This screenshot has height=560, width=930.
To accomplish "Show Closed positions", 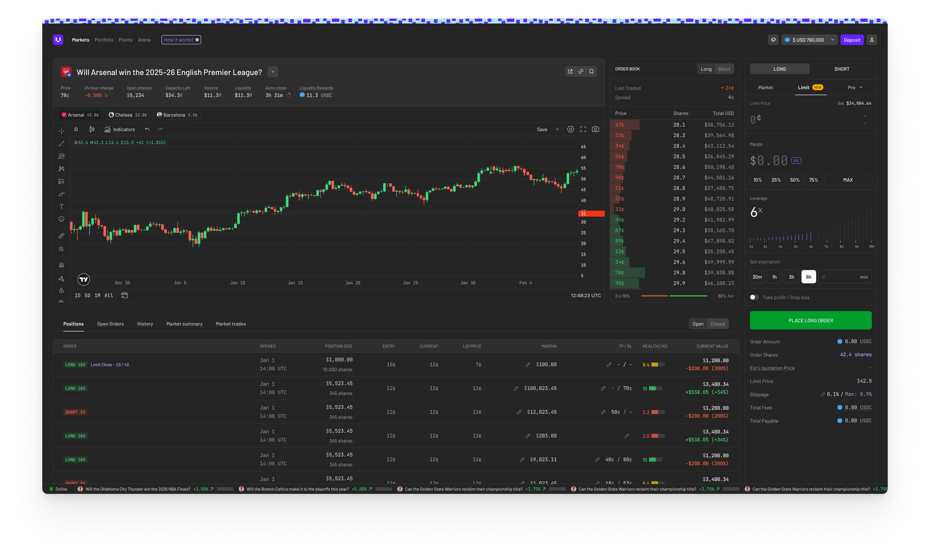I will click(717, 324).
